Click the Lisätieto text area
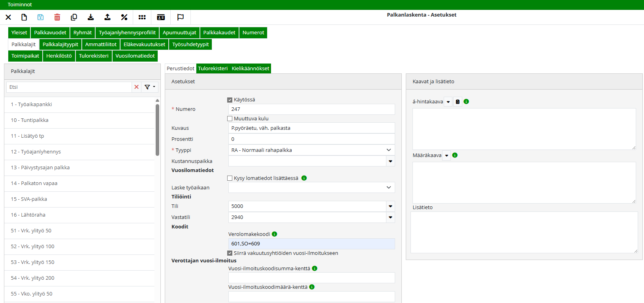The height and width of the screenshot is (303, 644). [x=524, y=232]
